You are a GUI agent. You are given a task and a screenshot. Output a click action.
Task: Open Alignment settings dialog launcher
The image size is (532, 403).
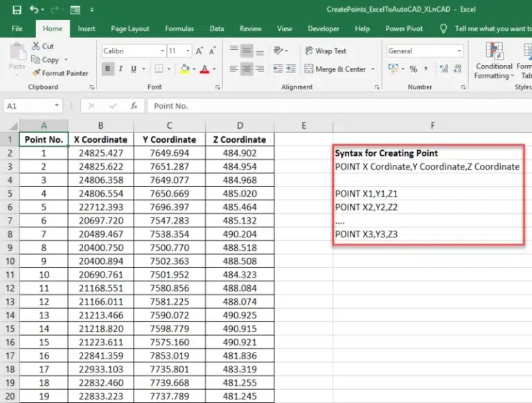(x=377, y=87)
